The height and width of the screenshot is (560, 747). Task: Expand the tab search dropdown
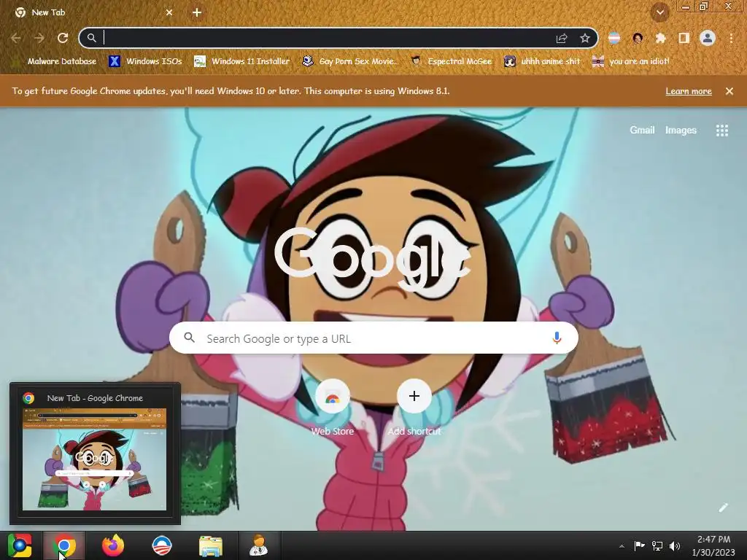(x=660, y=12)
